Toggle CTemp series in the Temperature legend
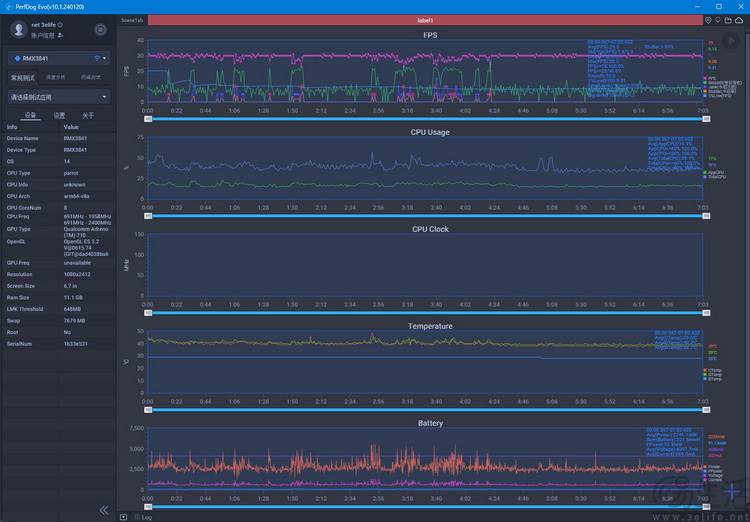 coord(712,370)
